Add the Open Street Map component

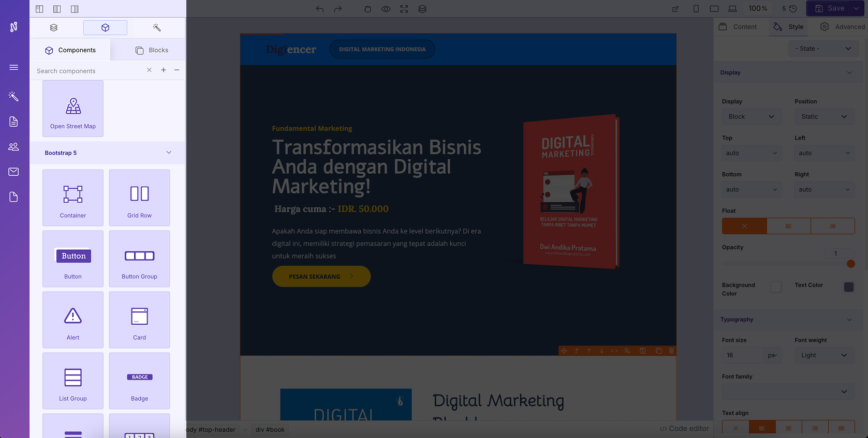[x=73, y=109]
